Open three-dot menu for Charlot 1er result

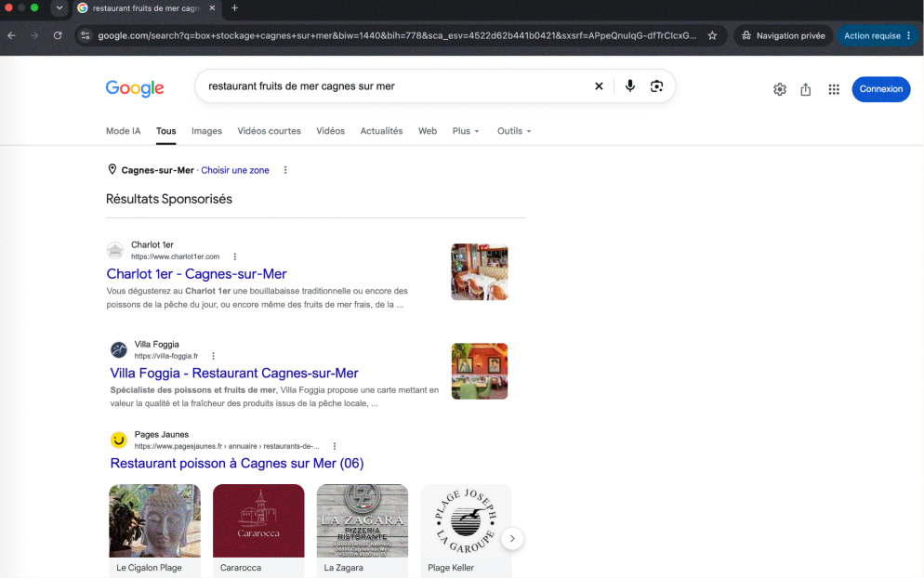tap(234, 256)
